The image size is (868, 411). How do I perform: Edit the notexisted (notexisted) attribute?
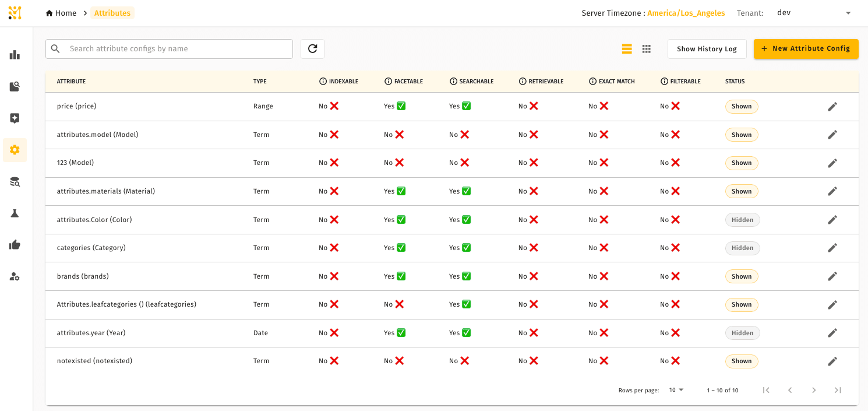coord(832,361)
